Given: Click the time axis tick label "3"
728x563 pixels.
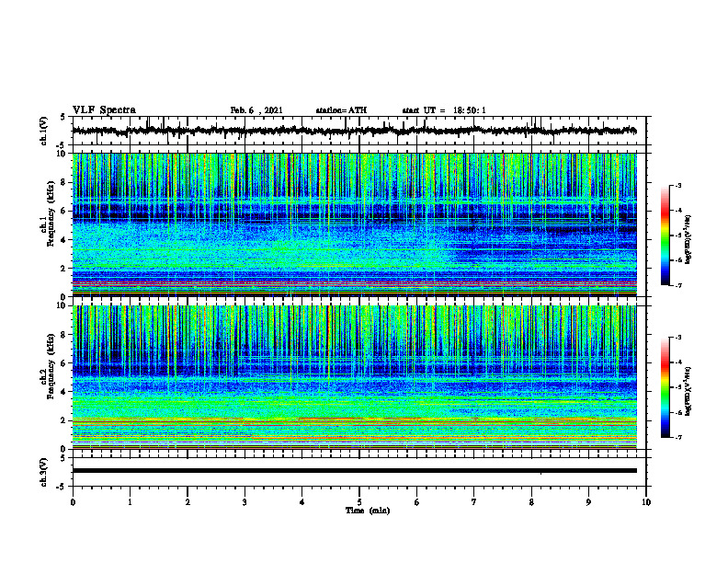Looking at the screenshot, I should coord(245,502).
